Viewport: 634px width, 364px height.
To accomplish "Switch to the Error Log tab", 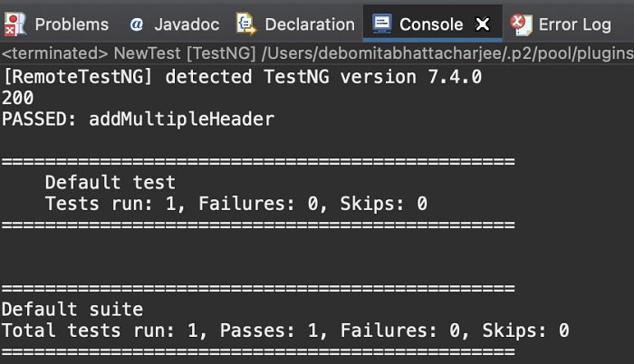I will coord(574,24).
